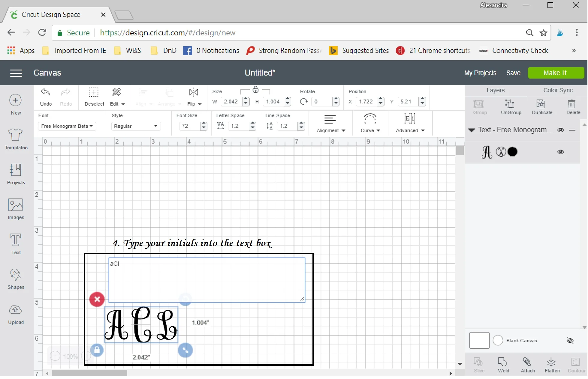Click inside the initials text box
588x379 pixels.
[207, 280]
